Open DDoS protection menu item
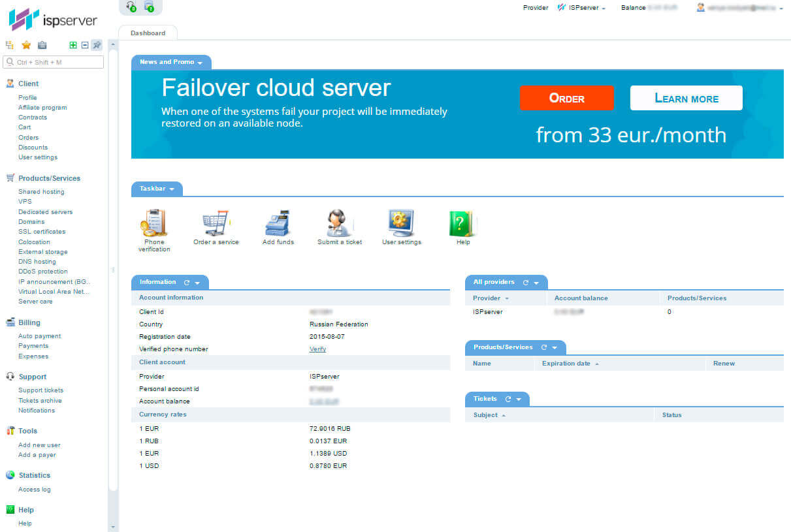Screen dimensions: 791x532 [x=43, y=272]
